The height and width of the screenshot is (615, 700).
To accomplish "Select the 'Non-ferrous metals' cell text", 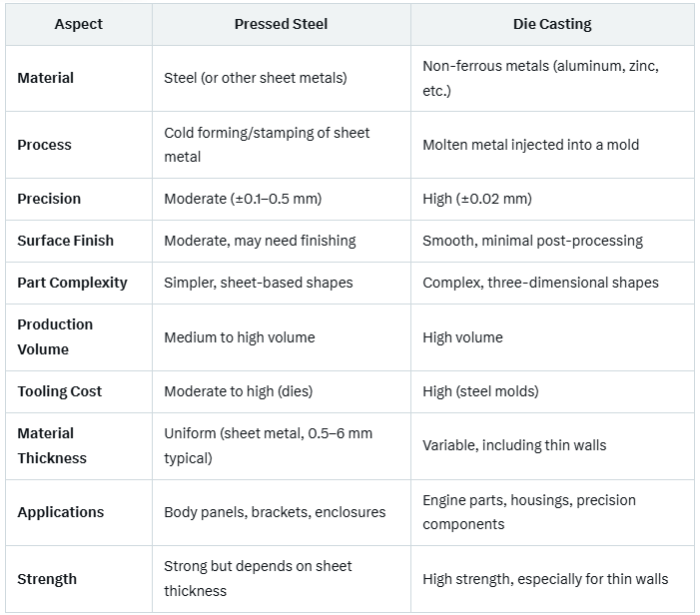I will (540, 78).
